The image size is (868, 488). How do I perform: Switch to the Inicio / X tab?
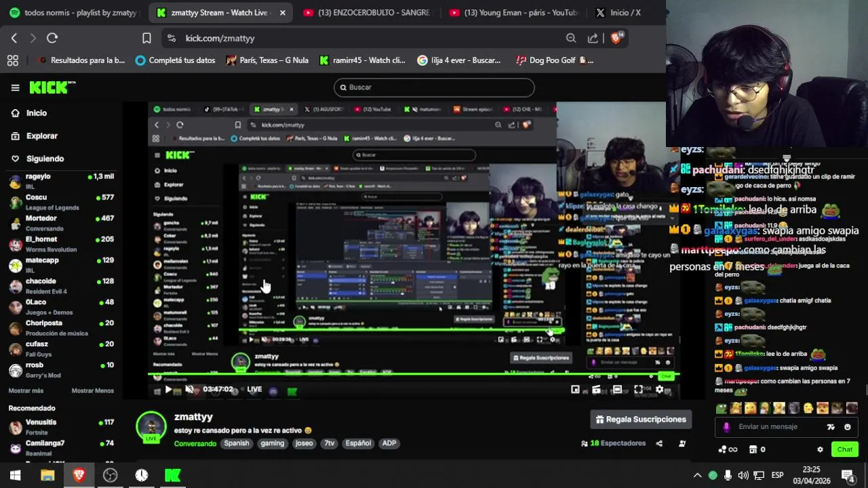(618, 12)
